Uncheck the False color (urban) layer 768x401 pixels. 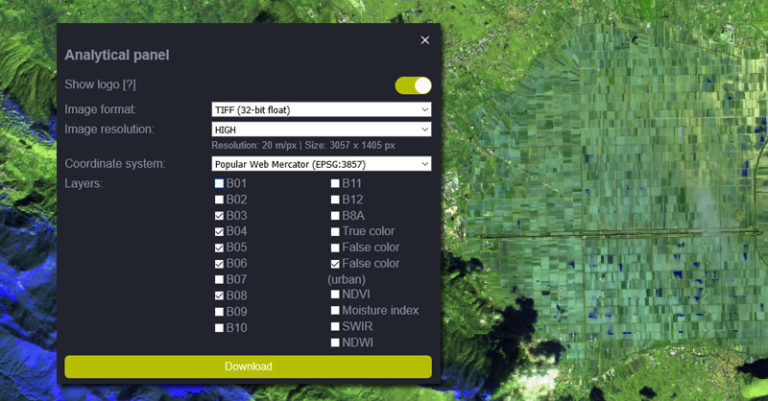tap(335, 264)
